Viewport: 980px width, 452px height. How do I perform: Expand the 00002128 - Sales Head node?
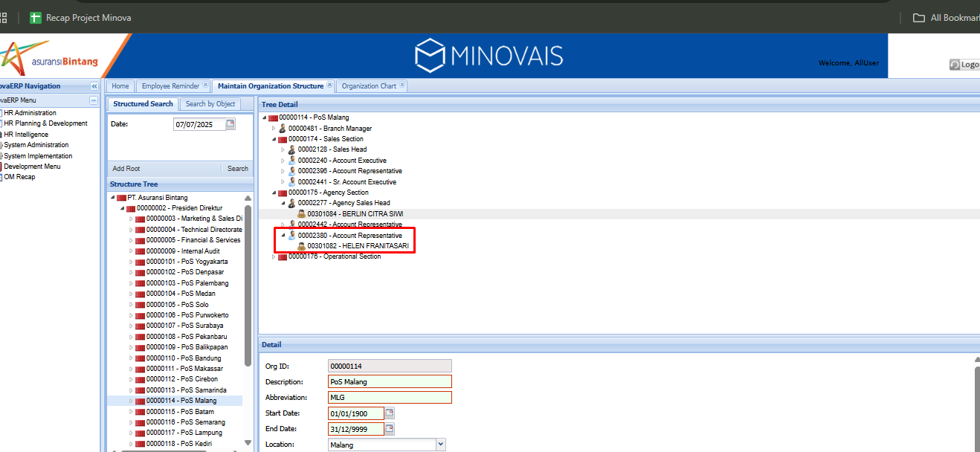pyautogui.click(x=283, y=149)
